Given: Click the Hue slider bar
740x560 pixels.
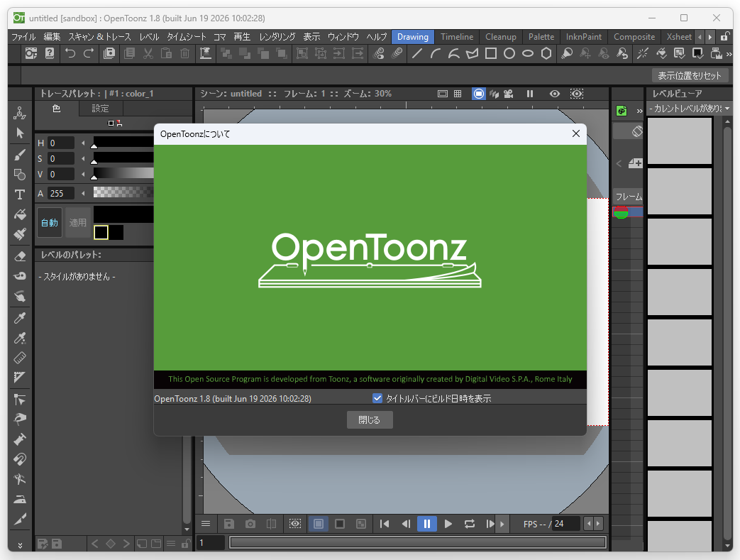Looking at the screenshot, I should pyautogui.click(x=123, y=142).
